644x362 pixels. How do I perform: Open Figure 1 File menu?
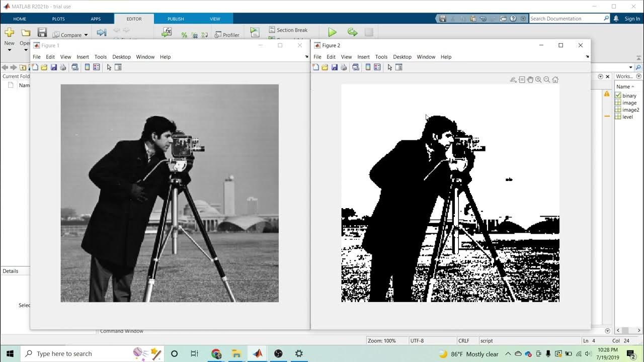click(x=37, y=57)
